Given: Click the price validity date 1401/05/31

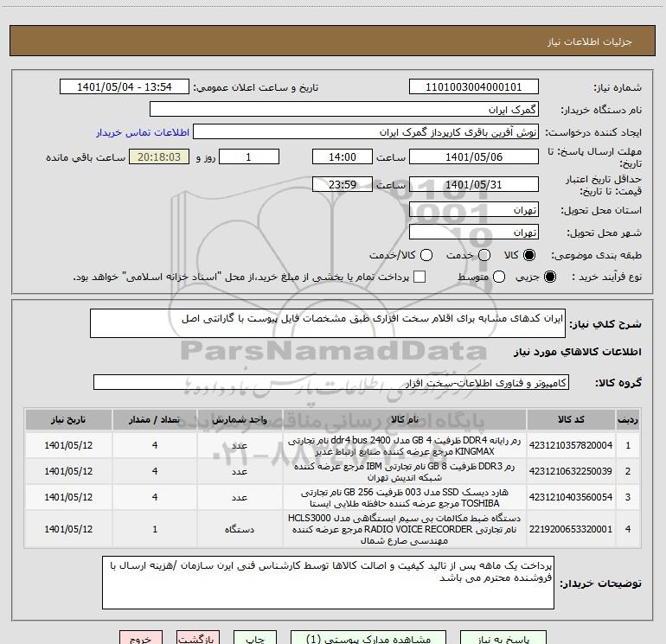Looking at the screenshot, I should coord(474,184).
